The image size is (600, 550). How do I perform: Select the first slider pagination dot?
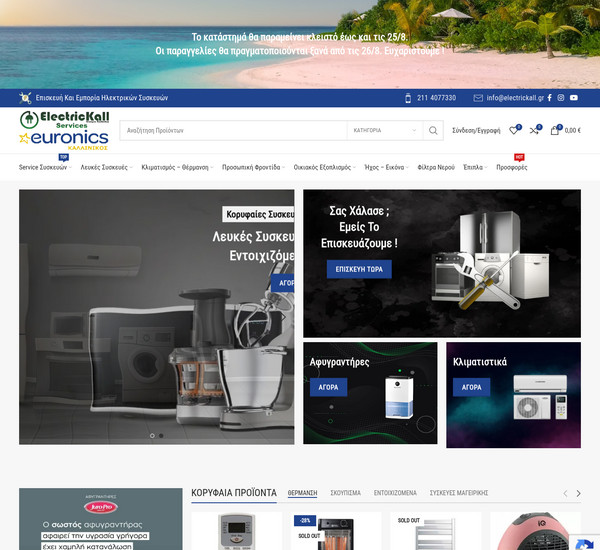click(x=152, y=436)
